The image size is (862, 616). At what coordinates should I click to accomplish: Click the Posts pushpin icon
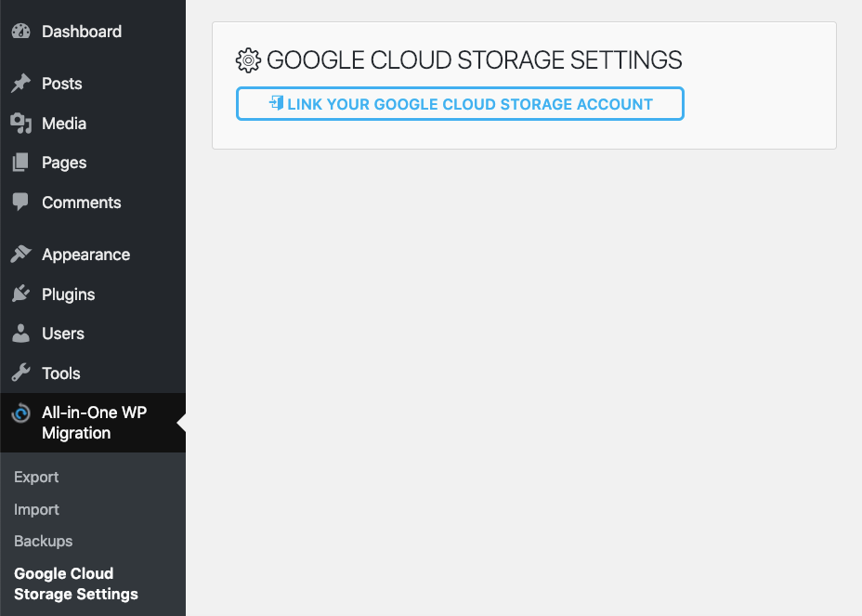point(20,84)
